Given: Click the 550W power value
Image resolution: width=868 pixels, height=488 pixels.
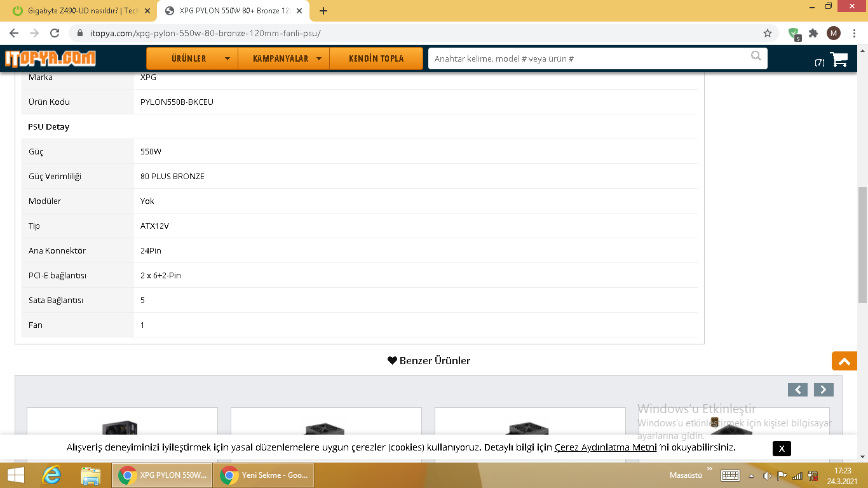Looking at the screenshot, I should pos(151,151).
